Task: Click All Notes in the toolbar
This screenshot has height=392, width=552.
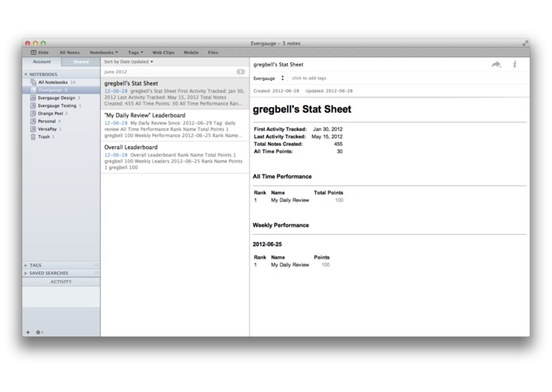Action: click(69, 52)
